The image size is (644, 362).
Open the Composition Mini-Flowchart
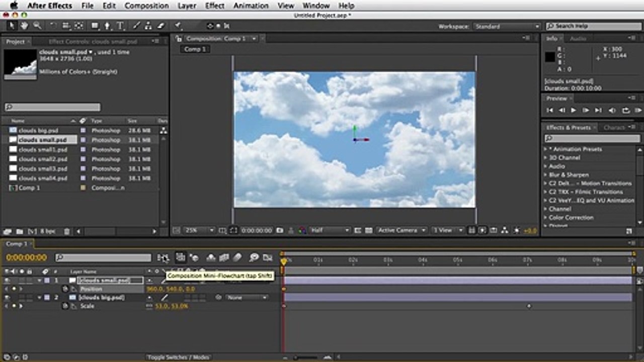pyautogui.click(x=163, y=258)
